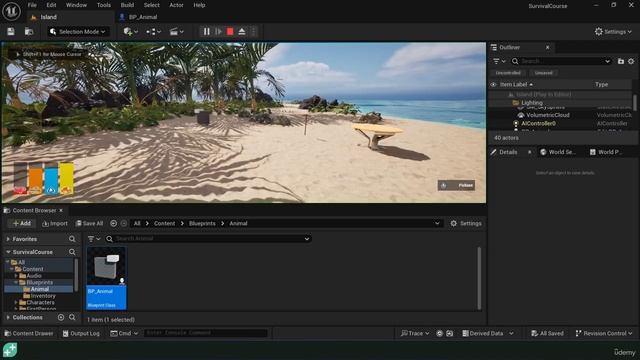
Task: Open the Blueprints toolbar icon menu
Action: coord(153,31)
